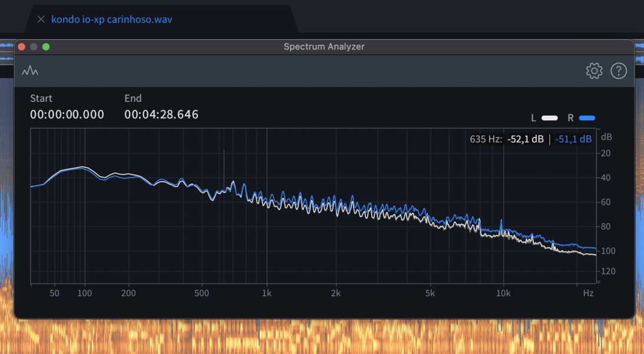This screenshot has height=354, width=644.
Task: Click the 100 dB level axis label
Action: [607, 251]
